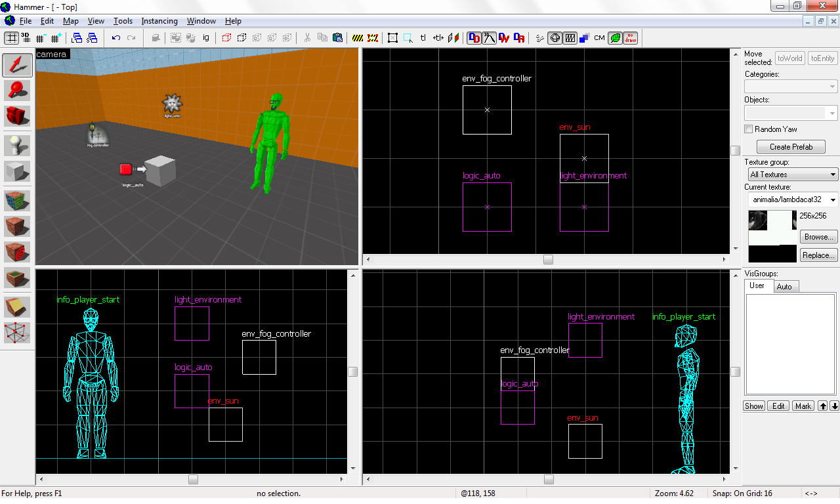The height and width of the screenshot is (504, 840).
Task: Toggle the DR Displacement Buildable button
Action: (519, 38)
